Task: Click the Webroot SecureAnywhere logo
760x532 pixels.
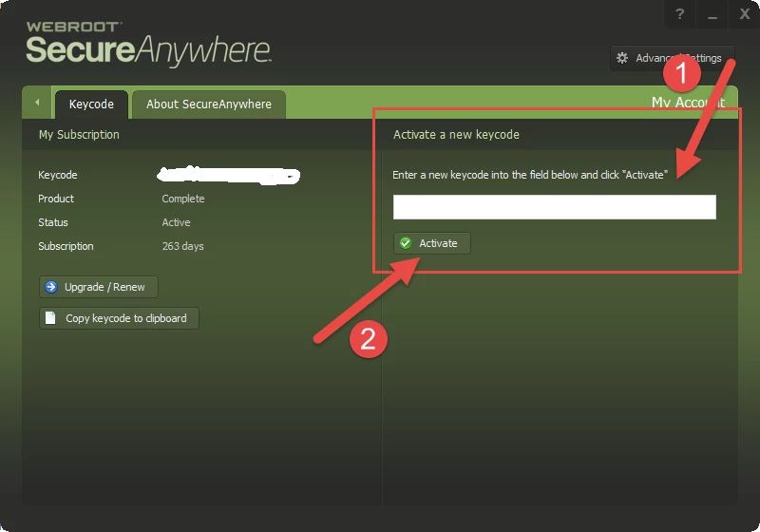Action: pos(148,44)
